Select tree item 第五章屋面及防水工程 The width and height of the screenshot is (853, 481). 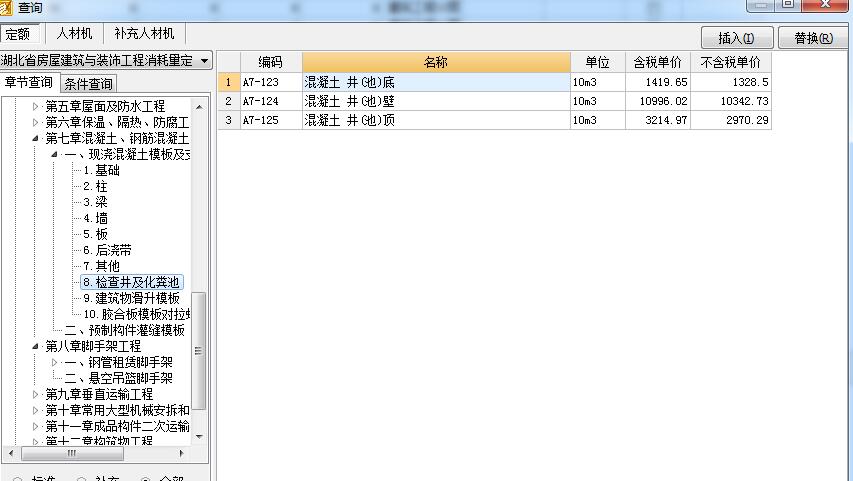[105, 106]
